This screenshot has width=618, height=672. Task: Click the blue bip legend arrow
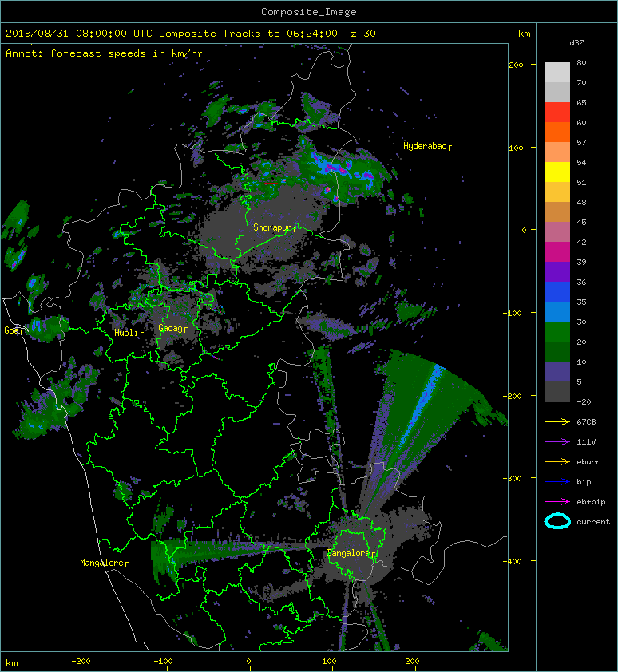pos(557,482)
